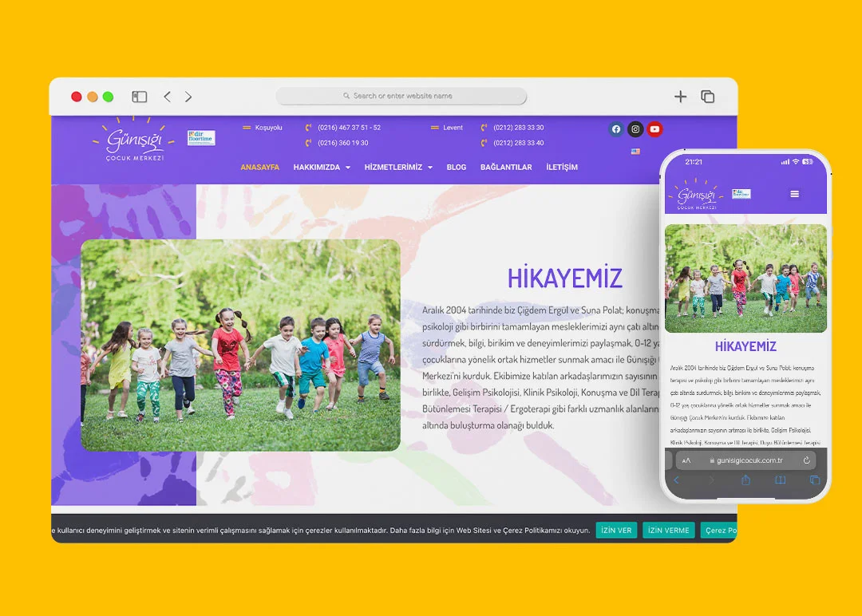
Task: Click the Günışığı logo on phone
Action: coord(697,195)
